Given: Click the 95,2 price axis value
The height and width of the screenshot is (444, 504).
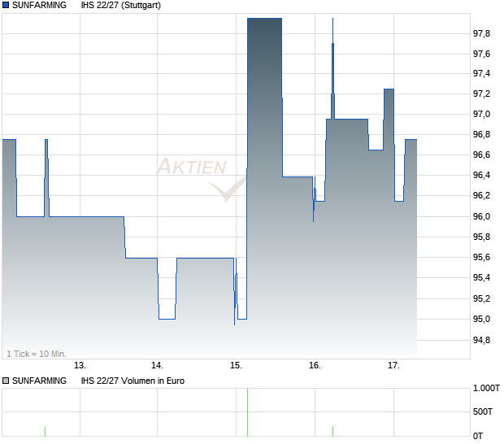Looking at the screenshot, I should (481, 298).
